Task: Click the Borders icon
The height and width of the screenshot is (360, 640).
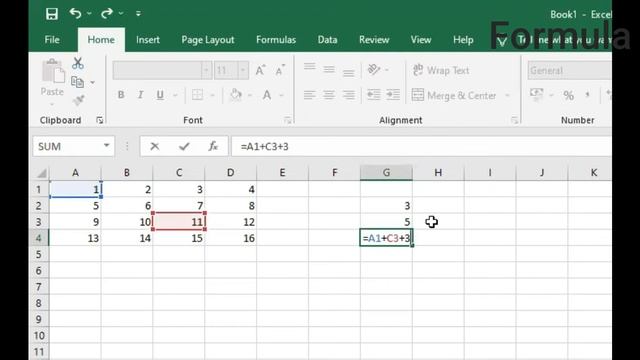Action: tap(198, 95)
